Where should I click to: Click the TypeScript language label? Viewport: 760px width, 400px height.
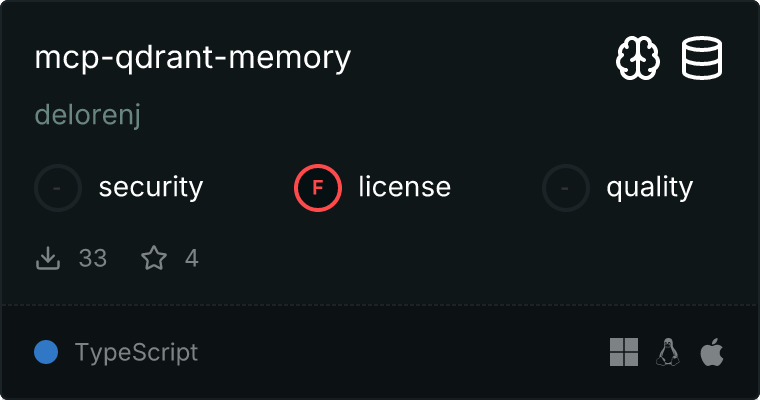136,352
